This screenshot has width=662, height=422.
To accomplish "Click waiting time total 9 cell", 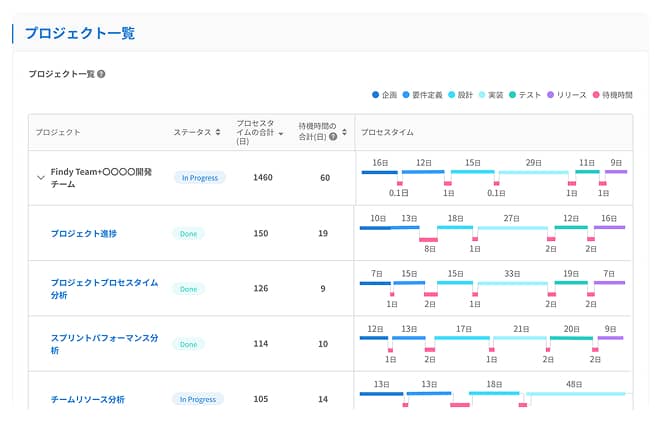I will pos(323,289).
